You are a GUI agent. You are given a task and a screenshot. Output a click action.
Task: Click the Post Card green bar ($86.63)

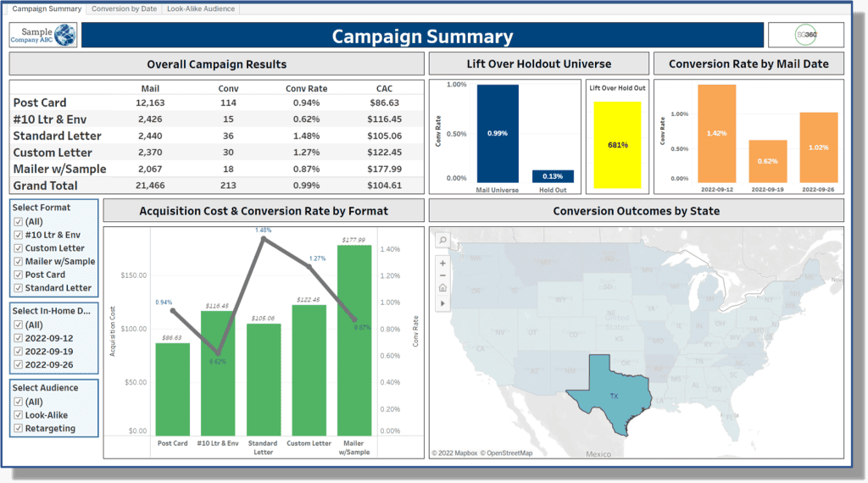tap(173, 390)
